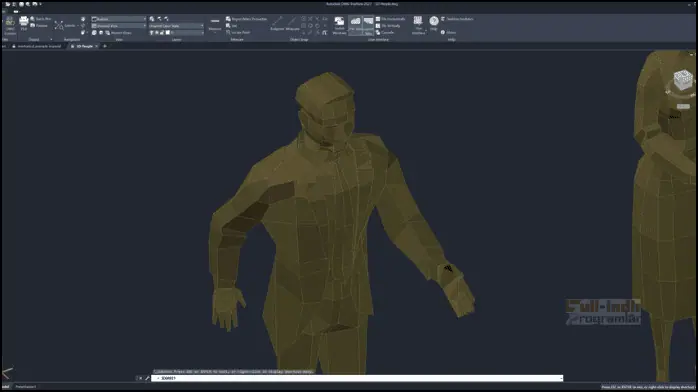This screenshot has height=392, width=698.
Task: Select the Presentation1 layout tab
Action: tap(26, 387)
